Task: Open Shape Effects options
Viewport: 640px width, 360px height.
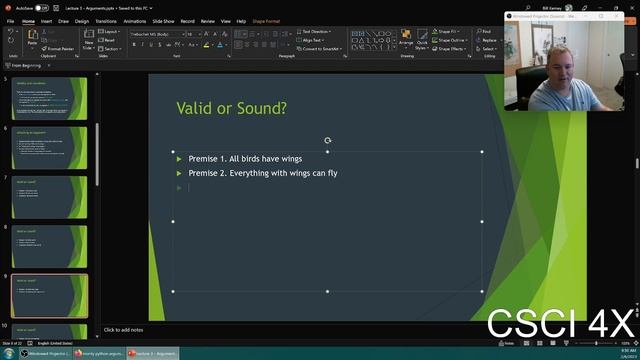Action: [449, 49]
